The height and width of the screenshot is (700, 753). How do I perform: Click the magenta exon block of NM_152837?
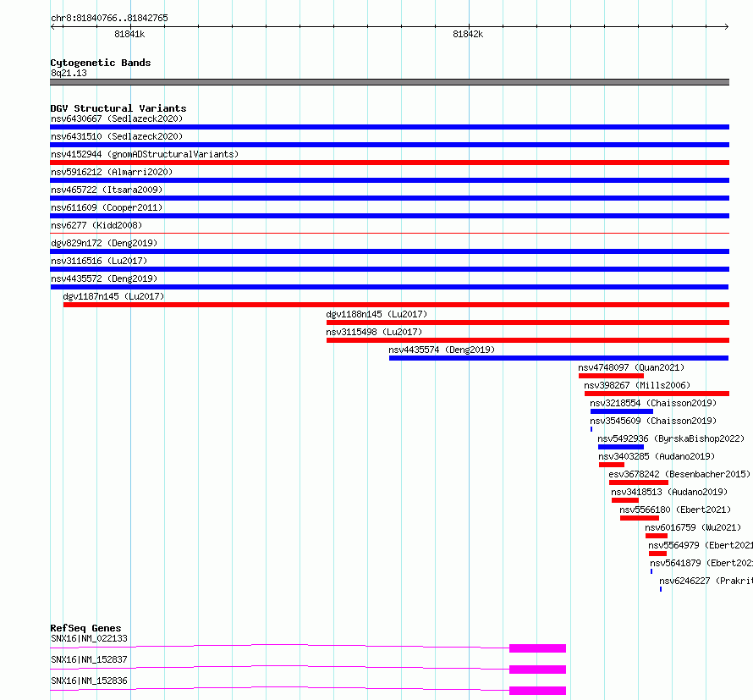538,670
